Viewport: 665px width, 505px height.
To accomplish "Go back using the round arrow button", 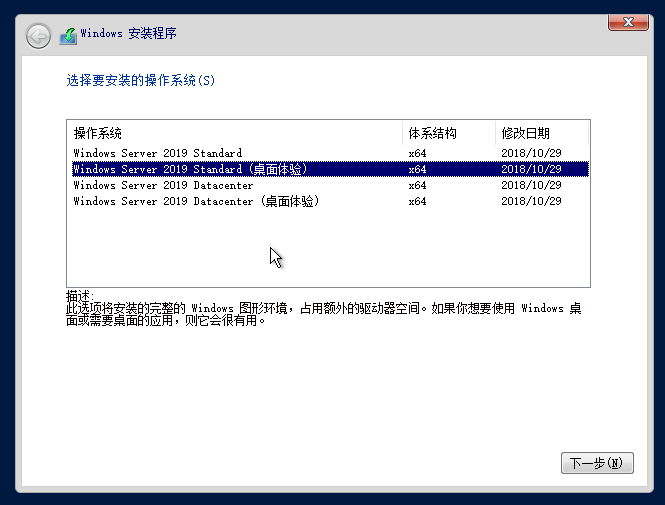I will click(x=38, y=36).
